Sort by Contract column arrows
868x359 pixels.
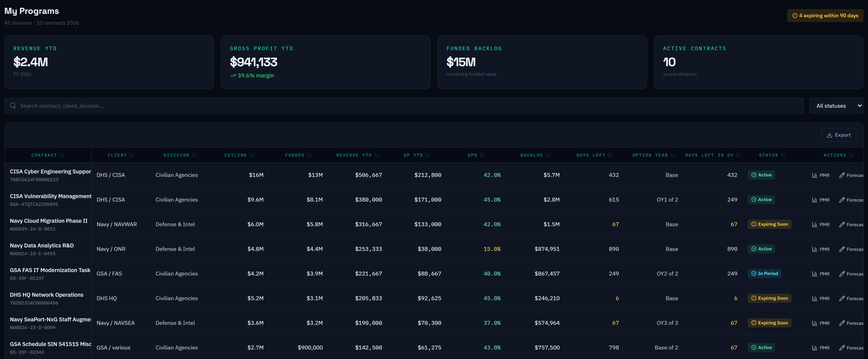[x=62, y=155]
